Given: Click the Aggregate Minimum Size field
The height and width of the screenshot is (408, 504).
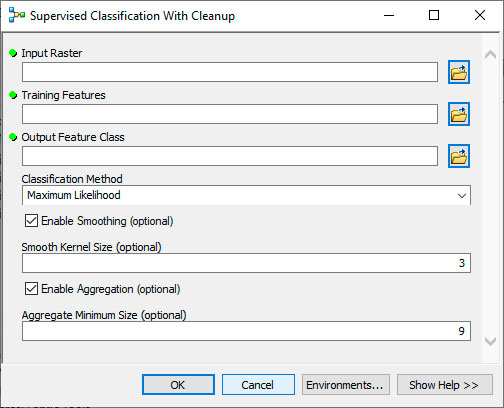Looking at the screenshot, I should pos(246,331).
